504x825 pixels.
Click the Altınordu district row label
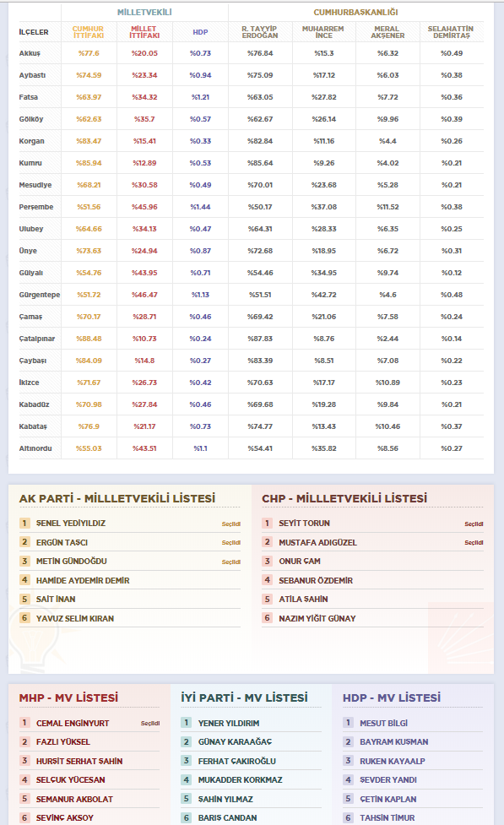[35, 448]
